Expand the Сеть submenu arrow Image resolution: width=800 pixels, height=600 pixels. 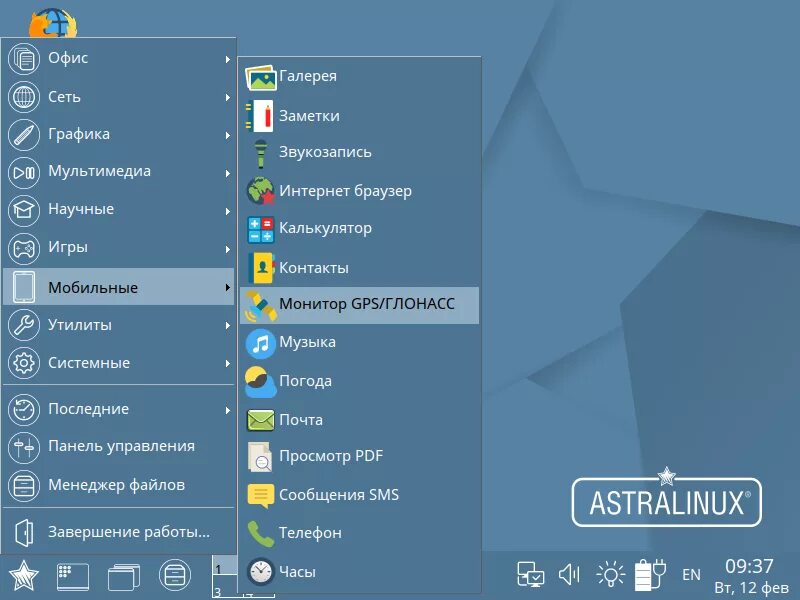pos(228,97)
